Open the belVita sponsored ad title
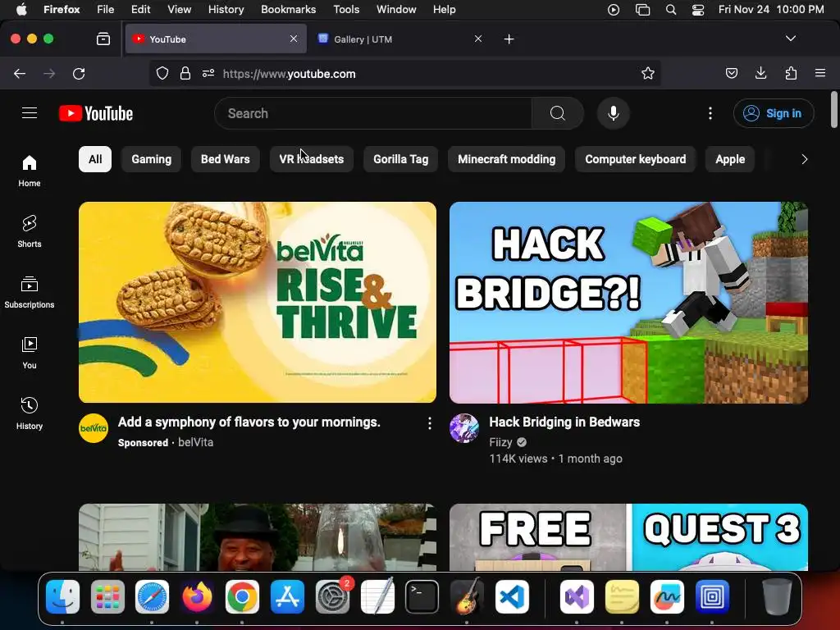840x630 pixels. pyautogui.click(x=249, y=422)
